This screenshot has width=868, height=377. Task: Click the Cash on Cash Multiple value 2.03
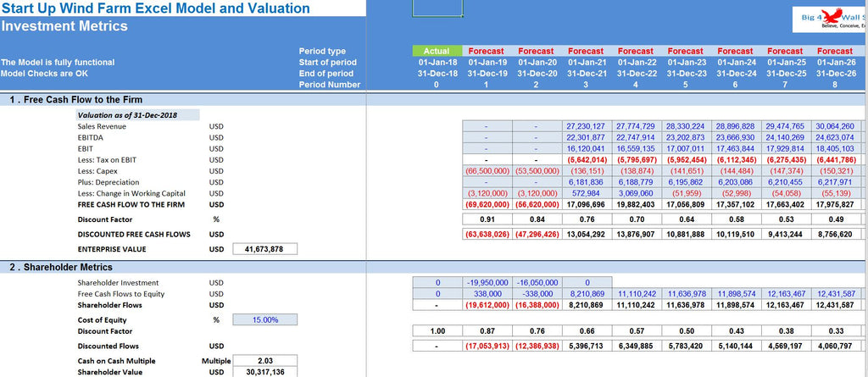point(263,360)
